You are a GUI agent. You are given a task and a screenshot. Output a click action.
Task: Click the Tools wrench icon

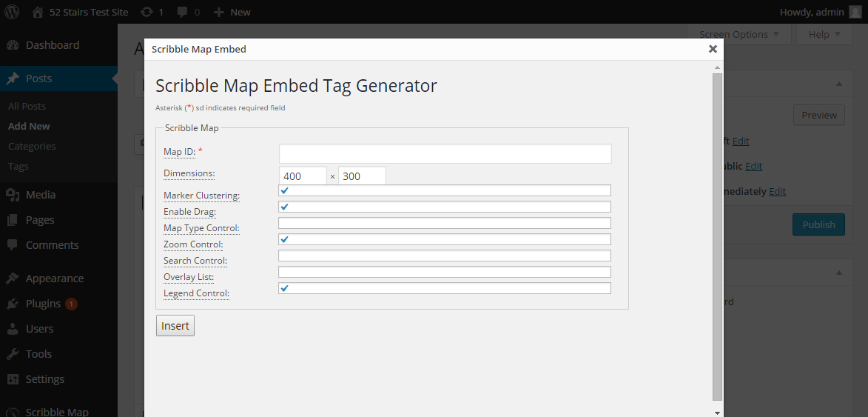coord(12,354)
